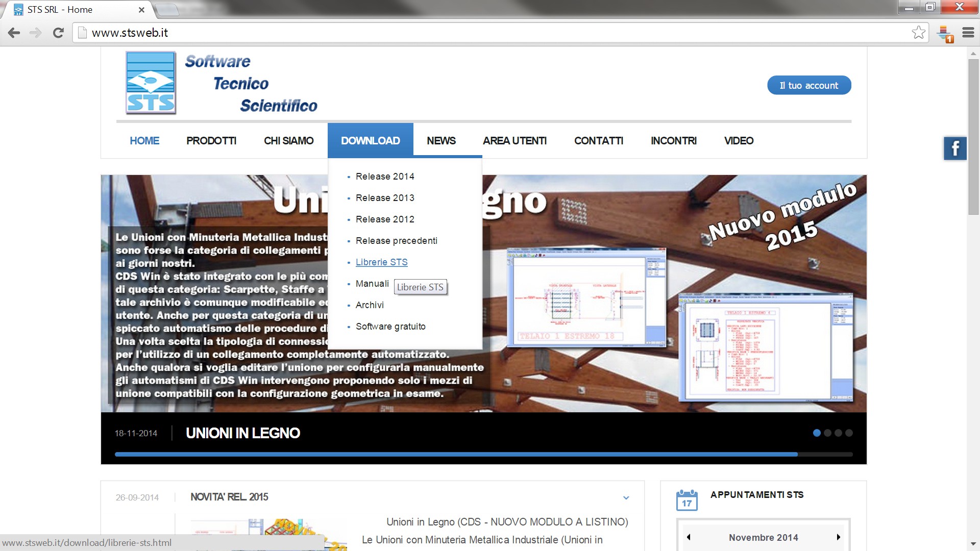Go to previous month in calendar
980x551 pixels.
click(x=689, y=537)
